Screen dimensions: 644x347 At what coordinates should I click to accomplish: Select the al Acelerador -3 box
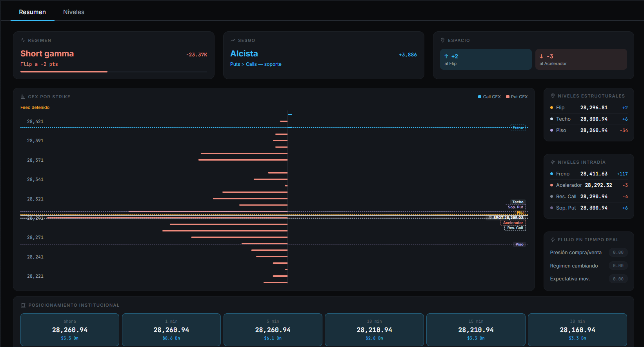[581, 59]
